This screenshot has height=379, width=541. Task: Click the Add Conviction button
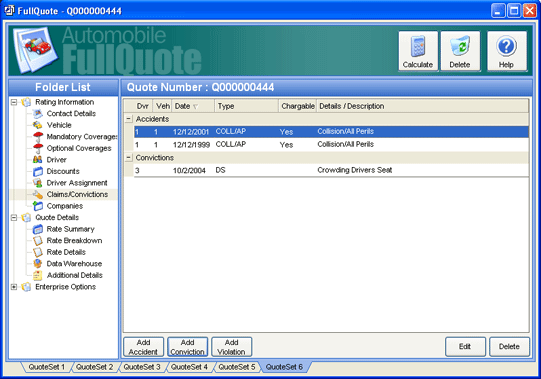[187, 347]
